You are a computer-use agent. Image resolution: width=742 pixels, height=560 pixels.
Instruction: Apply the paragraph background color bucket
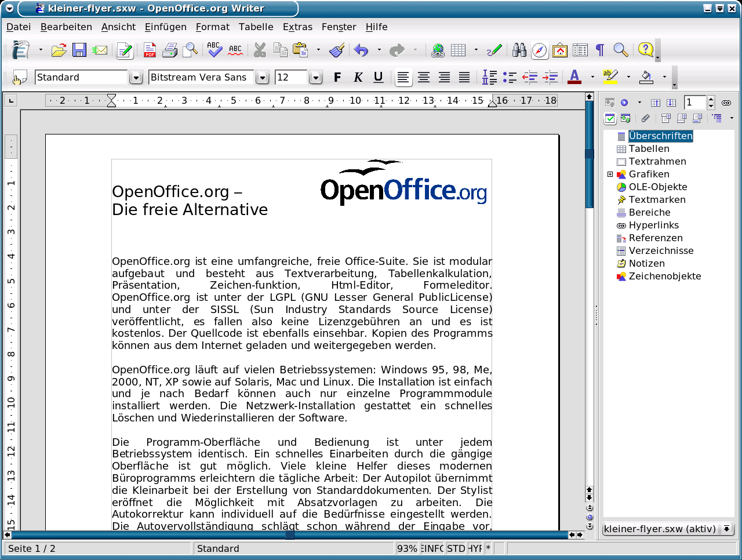(x=646, y=78)
